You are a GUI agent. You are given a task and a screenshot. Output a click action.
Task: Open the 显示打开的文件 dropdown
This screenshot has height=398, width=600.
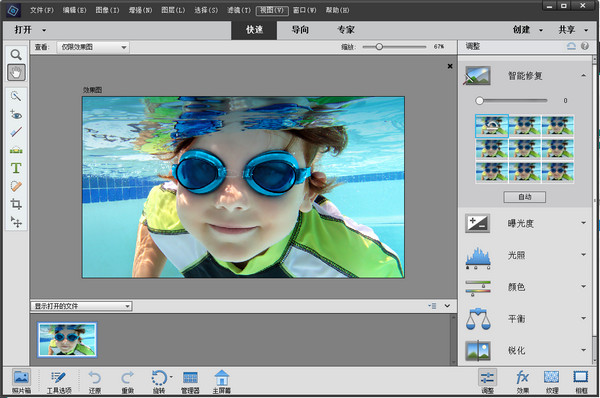coord(81,306)
